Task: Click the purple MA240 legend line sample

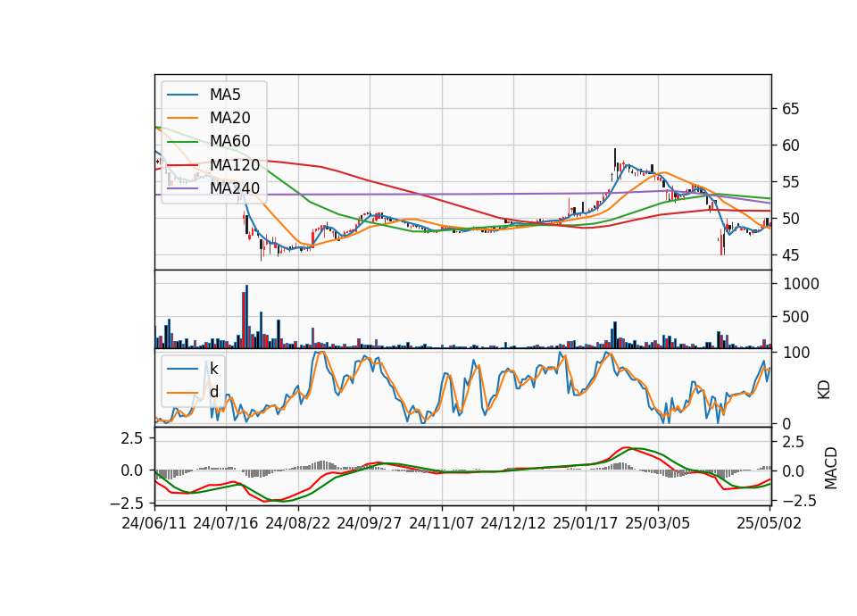Action: click(x=182, y=188)
